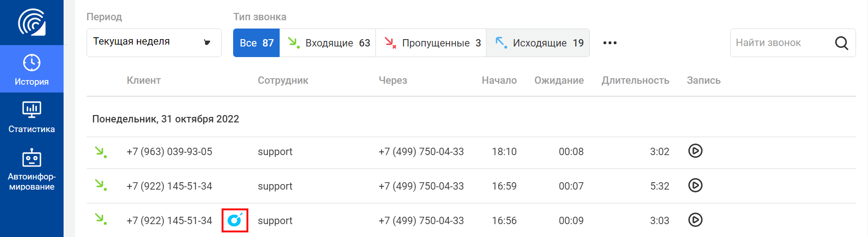Click the app logo in sidebar
The height and width of the screenshot is (237, 868).
(32, 22)
